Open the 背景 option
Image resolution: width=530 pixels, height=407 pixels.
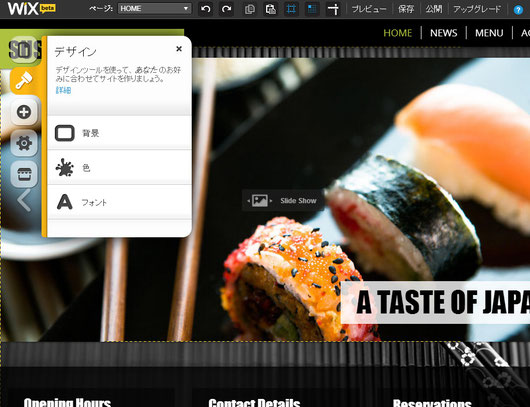click(120, 133)
